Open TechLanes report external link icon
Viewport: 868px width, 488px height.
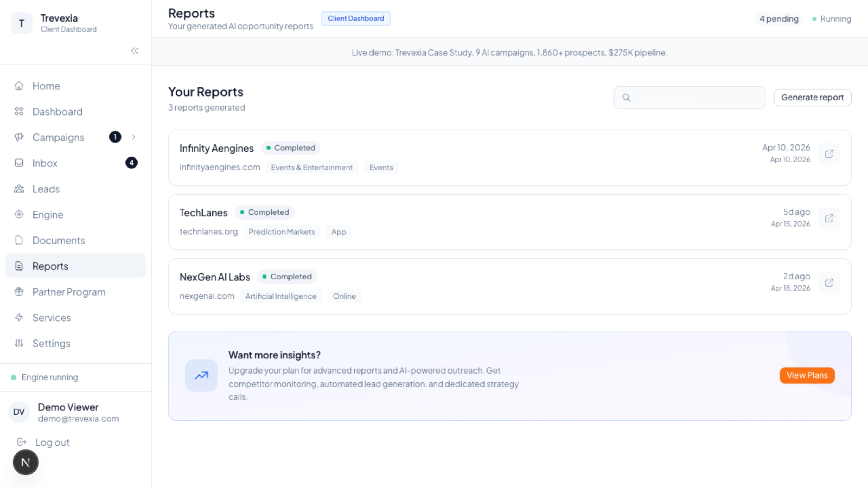829,219
